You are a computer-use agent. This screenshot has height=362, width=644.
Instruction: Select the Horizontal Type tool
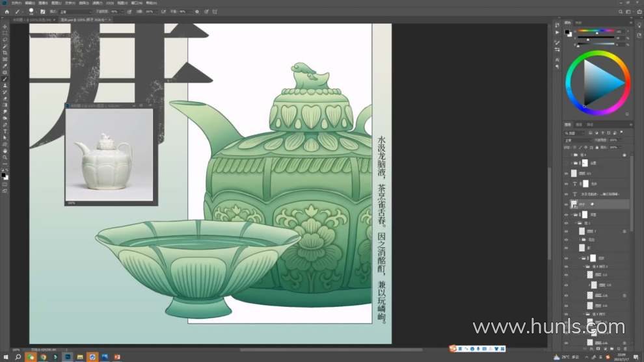coord(5,132)
